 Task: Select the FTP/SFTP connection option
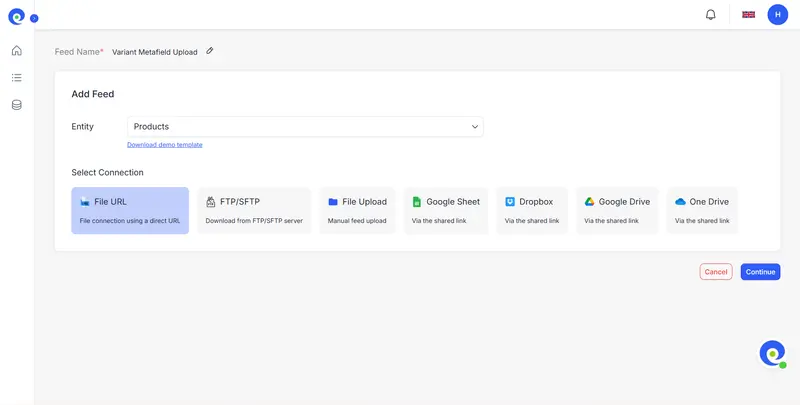click(254, 210)
